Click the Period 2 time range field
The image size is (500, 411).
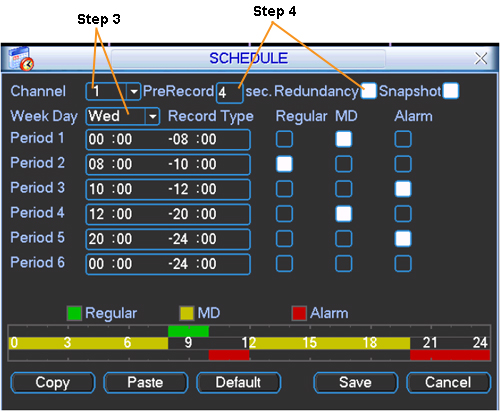coord(168,164)
